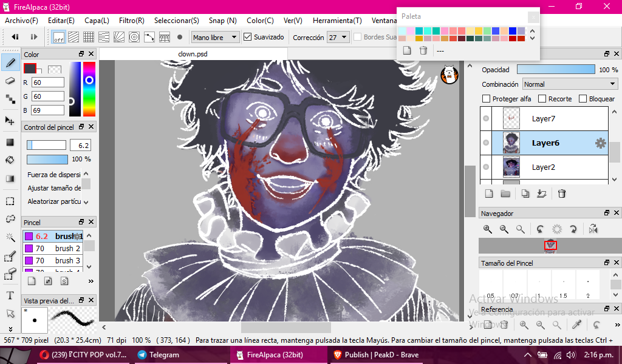Select the Eraser tool
The image size is (622, 364).
pyautogui.click(x=10, y=81)
